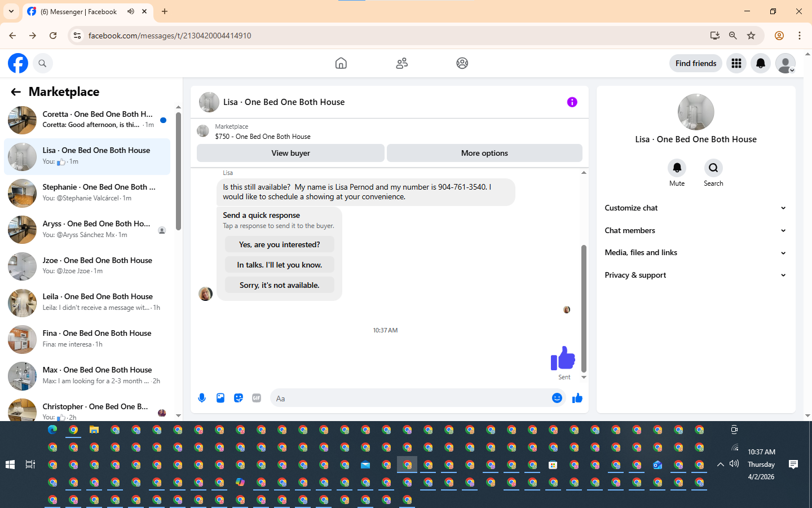Open Coretta's One Bed conversation

87,120
